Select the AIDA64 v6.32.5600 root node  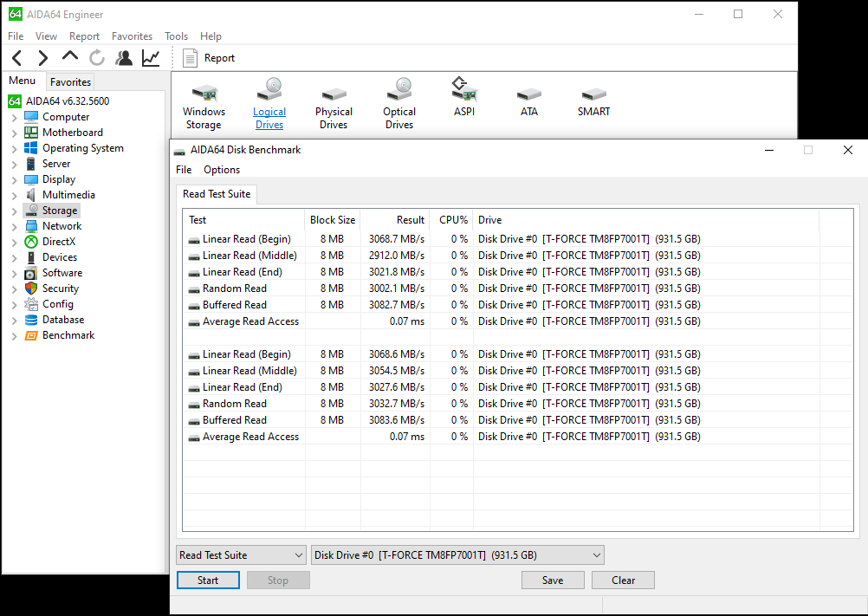click(68, 101)
